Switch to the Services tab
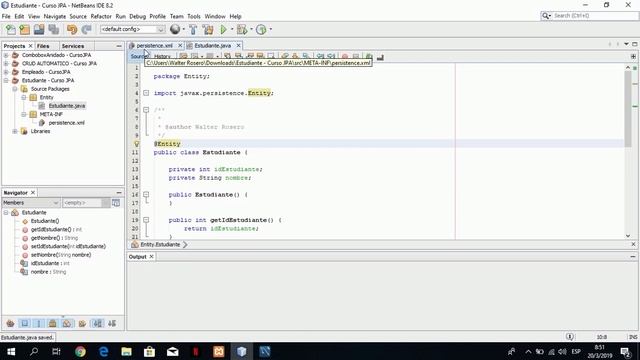Viewport: 640px width, 360px height. [73, 46]
